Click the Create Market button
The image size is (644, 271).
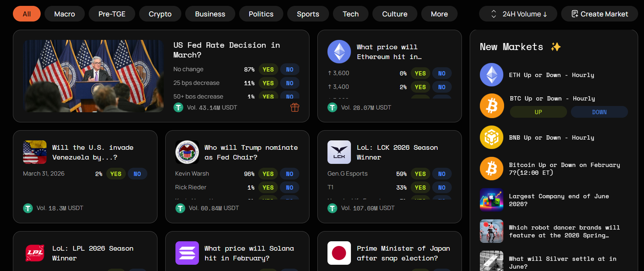[x=599, y=14]
